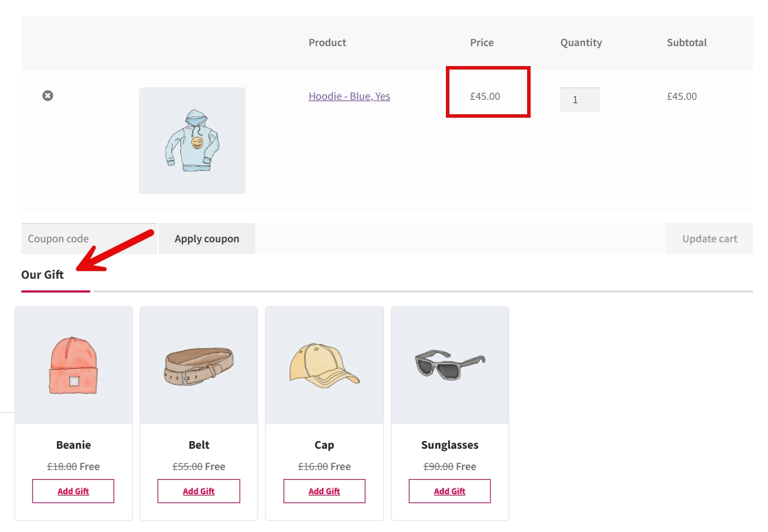
Task: Update the cart
Action: 710,239
